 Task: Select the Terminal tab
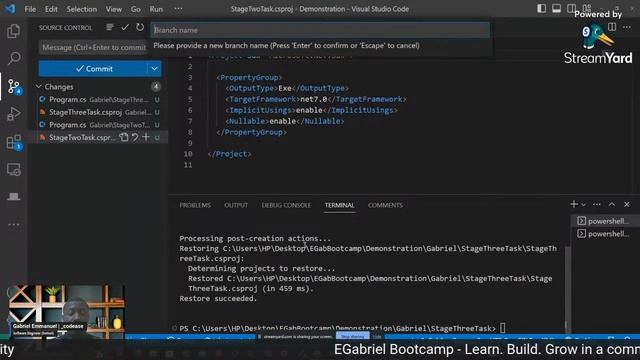click(340, 205)
